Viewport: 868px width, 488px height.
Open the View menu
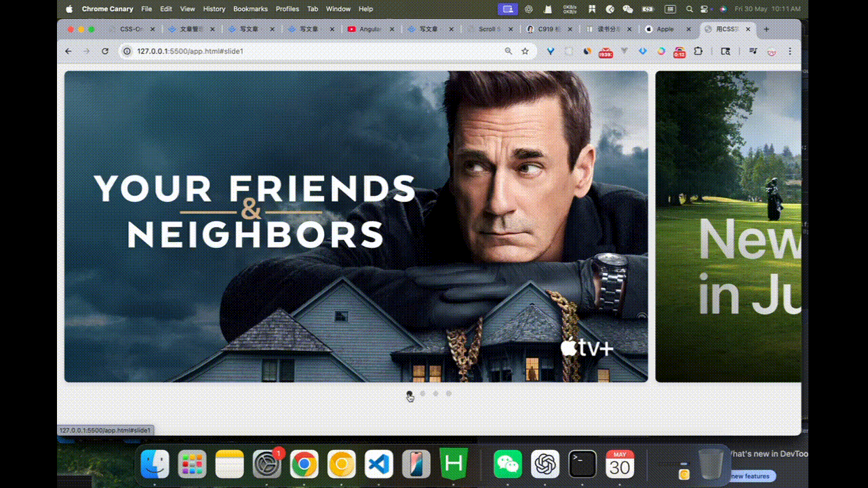188,9
